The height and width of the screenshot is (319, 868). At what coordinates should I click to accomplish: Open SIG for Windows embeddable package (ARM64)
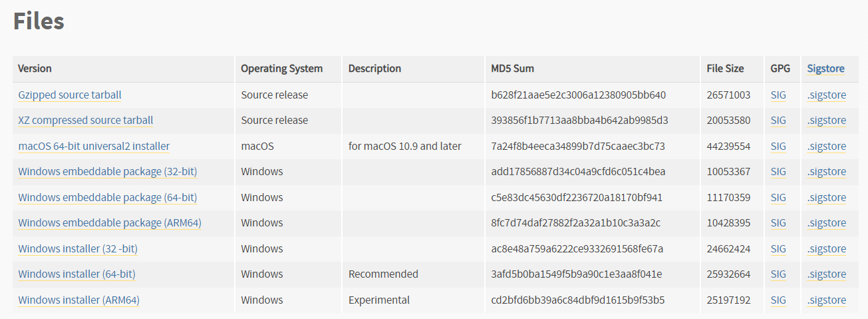click(778, 223)
